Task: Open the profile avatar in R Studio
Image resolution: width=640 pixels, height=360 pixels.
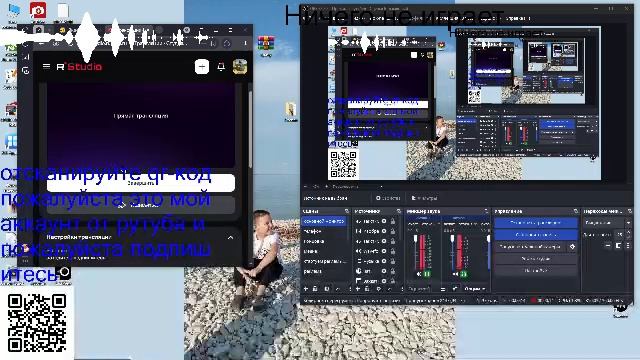Action: tap(240, 67)
